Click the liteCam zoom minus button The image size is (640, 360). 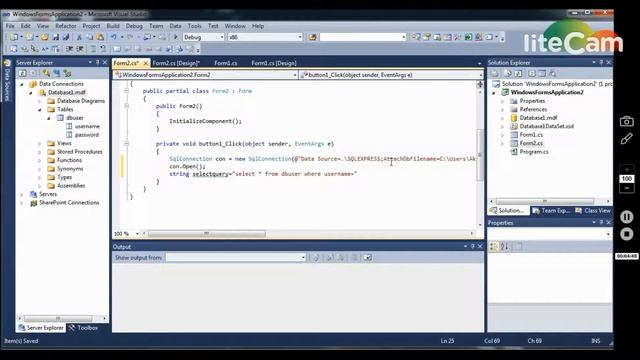[x=627, y=188]
